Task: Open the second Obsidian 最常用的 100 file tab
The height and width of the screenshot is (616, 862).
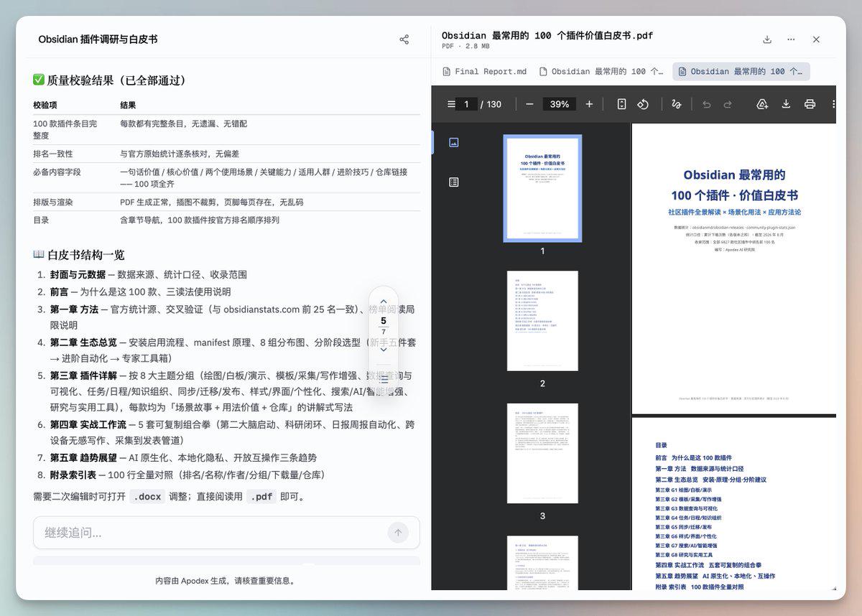Action: click(602, 72)
